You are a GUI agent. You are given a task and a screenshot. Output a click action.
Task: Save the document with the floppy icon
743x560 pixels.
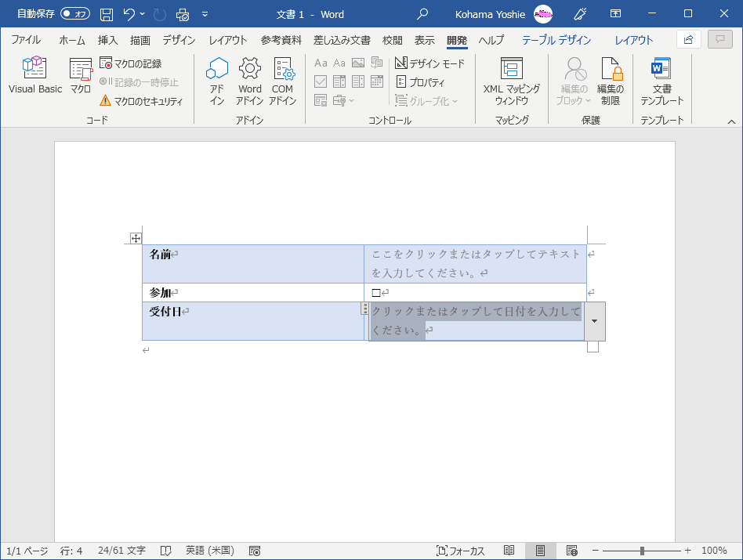pyautogui.click(x=107, y=14)
